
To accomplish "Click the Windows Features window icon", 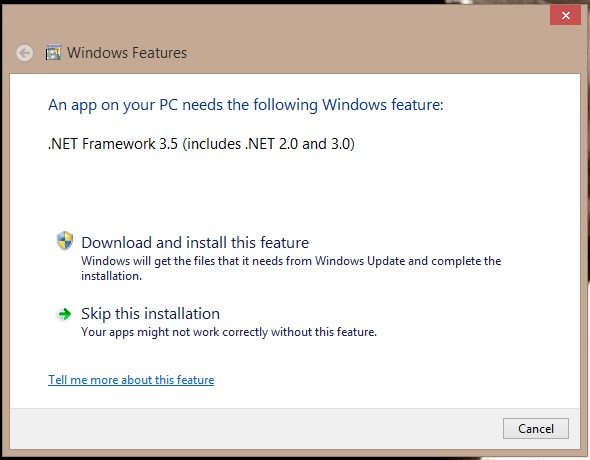I will pyautogui.click(x=53, y=53).
